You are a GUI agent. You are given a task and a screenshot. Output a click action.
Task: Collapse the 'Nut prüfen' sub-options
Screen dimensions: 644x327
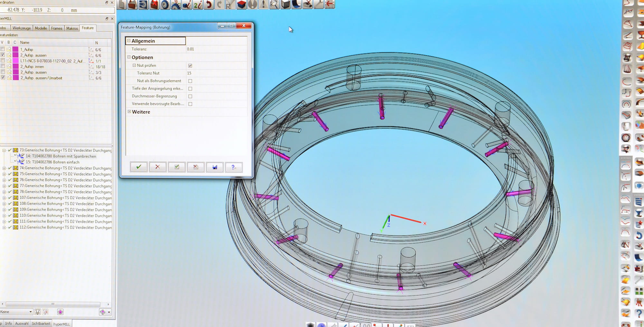(x=134, y=65)
